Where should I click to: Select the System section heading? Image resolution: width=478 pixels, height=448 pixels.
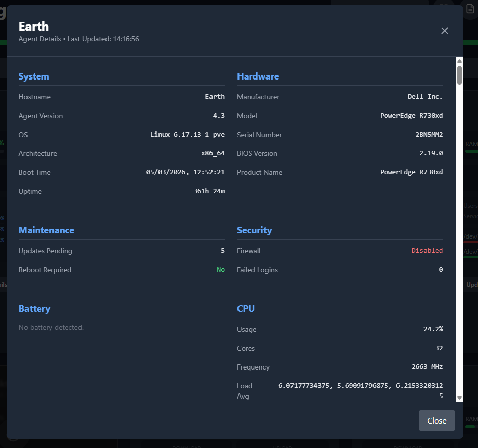point(34,76)
